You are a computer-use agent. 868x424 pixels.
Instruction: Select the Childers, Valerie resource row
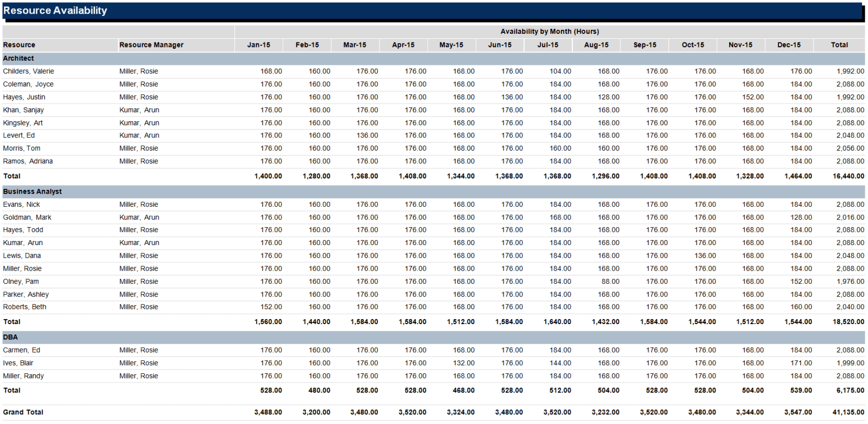(x=434, y=71)
